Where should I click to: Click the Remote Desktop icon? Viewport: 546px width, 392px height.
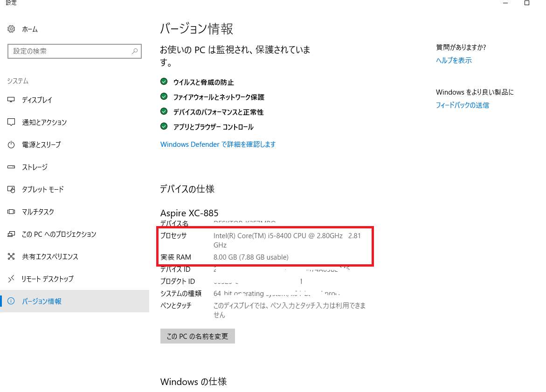(x=11, y=279)
